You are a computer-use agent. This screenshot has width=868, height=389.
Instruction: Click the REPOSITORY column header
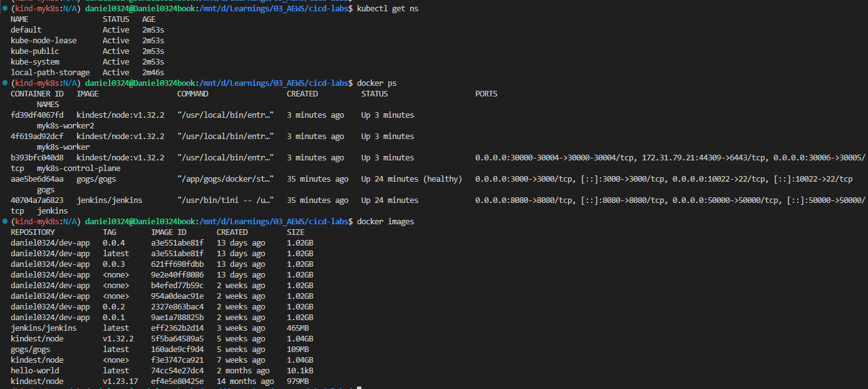coord(33,232)
